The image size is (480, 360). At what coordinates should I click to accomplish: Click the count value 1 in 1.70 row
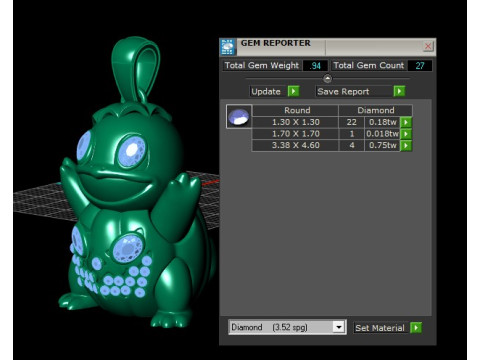352,134
